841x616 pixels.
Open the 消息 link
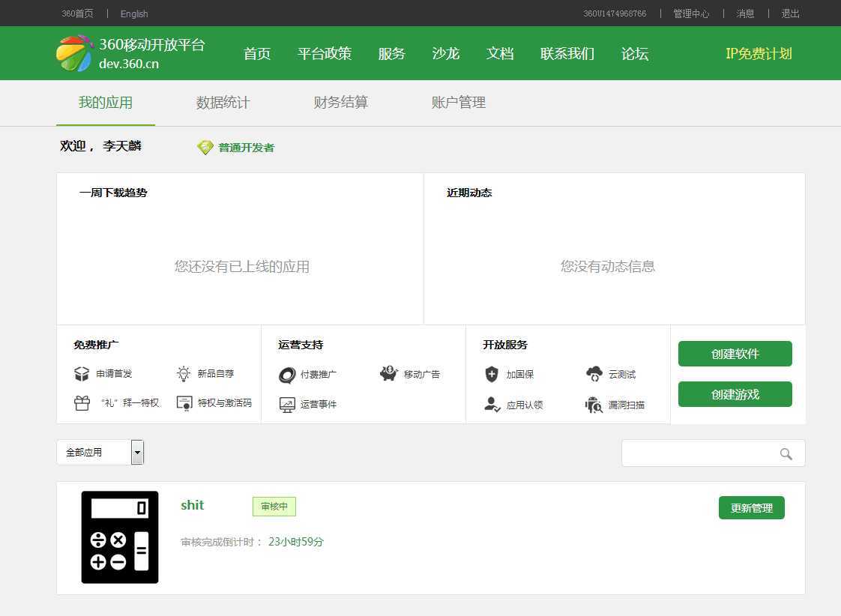click(746, 13)
